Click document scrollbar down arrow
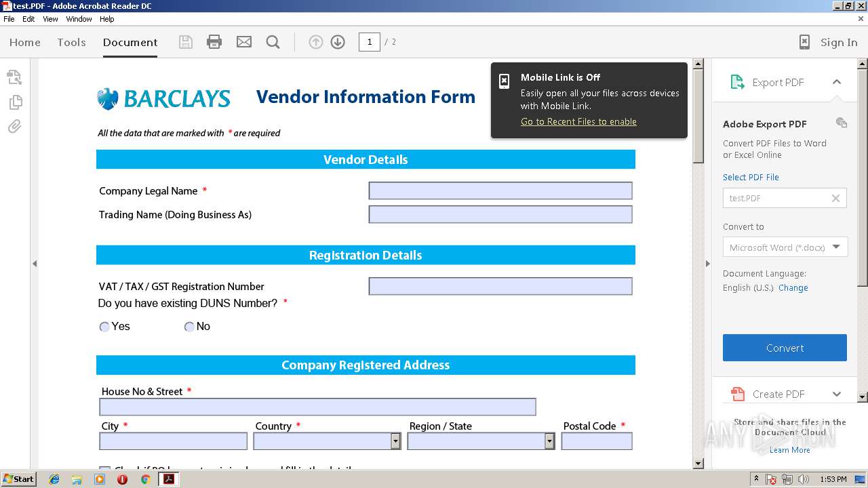Viewport: 868px width, 488px height. 698,464
